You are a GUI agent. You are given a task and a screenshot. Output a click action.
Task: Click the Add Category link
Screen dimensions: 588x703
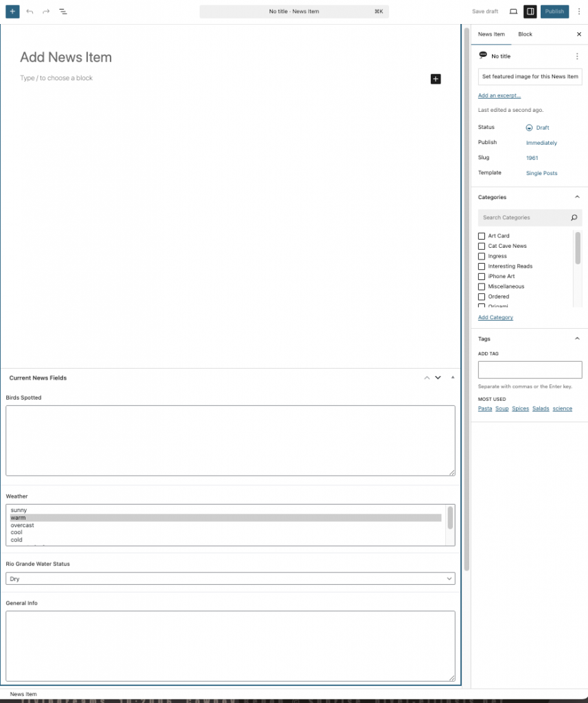495,317
